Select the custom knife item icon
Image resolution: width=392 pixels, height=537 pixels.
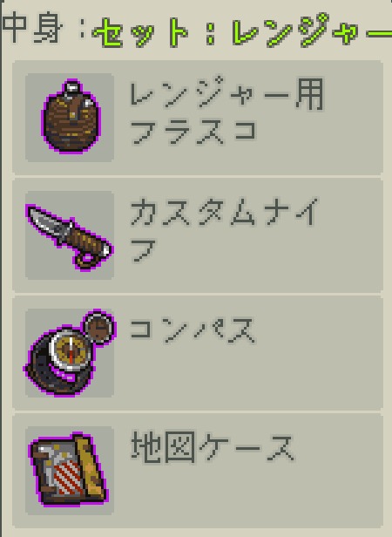[70, 235]
